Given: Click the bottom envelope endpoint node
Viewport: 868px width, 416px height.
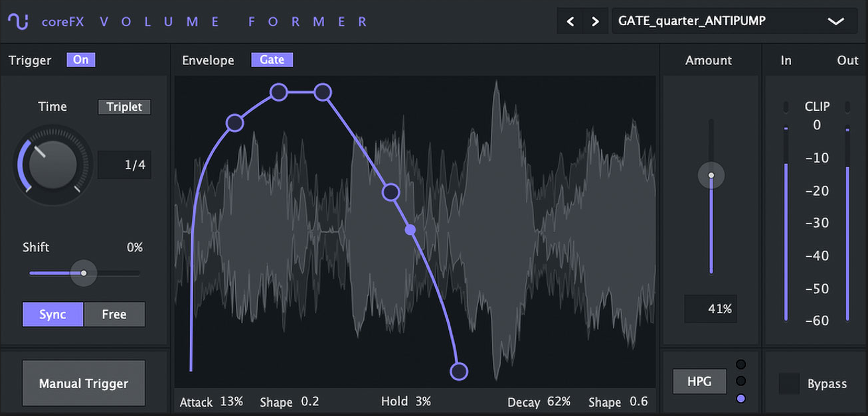Looking at the screenshot, I should point(459,372).
